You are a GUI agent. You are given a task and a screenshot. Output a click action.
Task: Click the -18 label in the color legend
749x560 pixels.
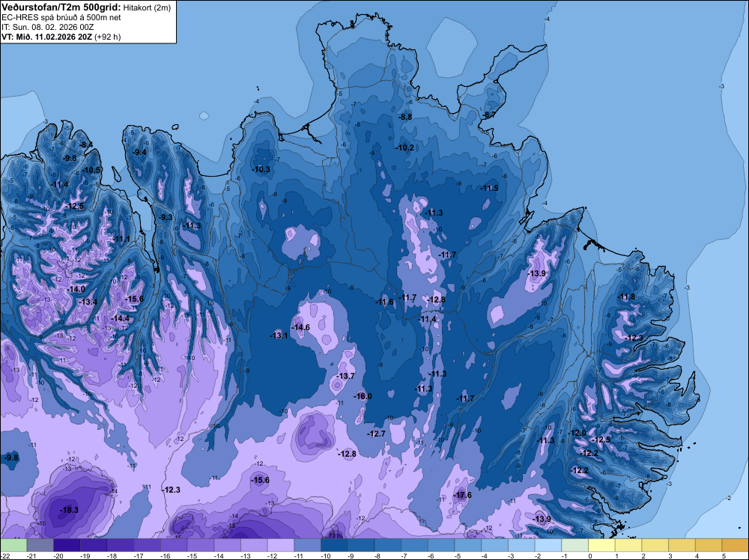(x=112, y=556)
